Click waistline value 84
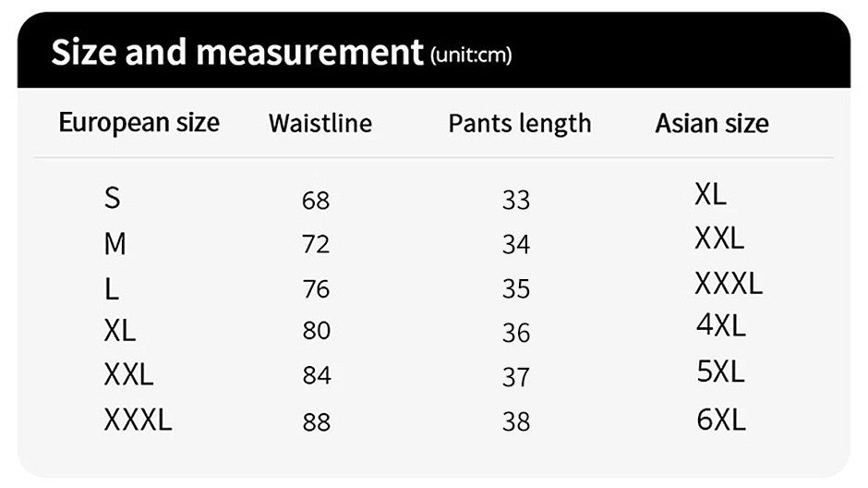Screen dimensions: 868x488 coord(316,376)
